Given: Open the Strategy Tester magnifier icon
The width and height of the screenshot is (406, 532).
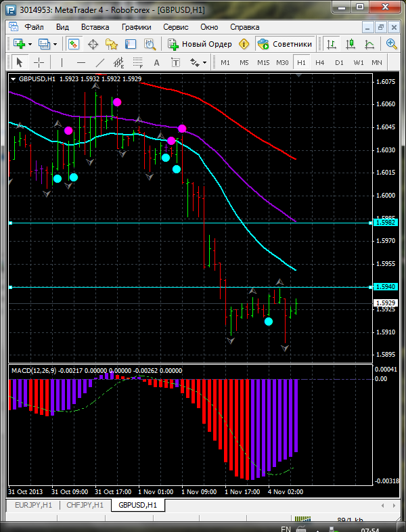Looking at the screenshot, I should click(150, 44).
